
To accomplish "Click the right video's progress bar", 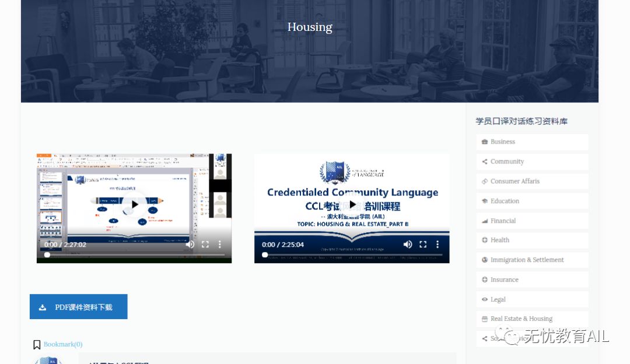I will [x=352, y=255].
